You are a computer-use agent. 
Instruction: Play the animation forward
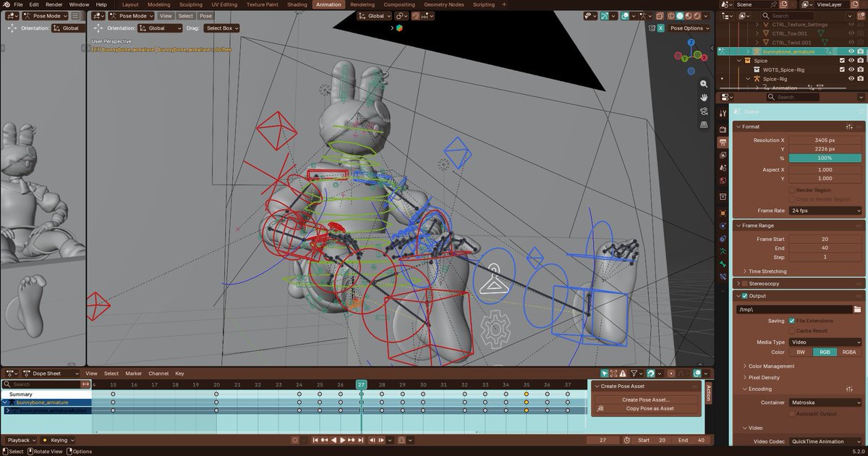pos(342,440)
